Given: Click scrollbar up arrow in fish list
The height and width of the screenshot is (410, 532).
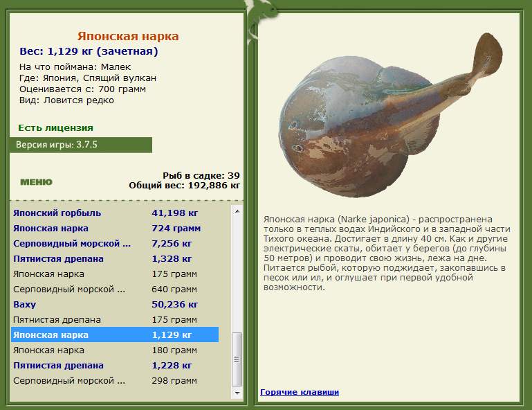Looking at the screenshot, I should tap(237, 211).
